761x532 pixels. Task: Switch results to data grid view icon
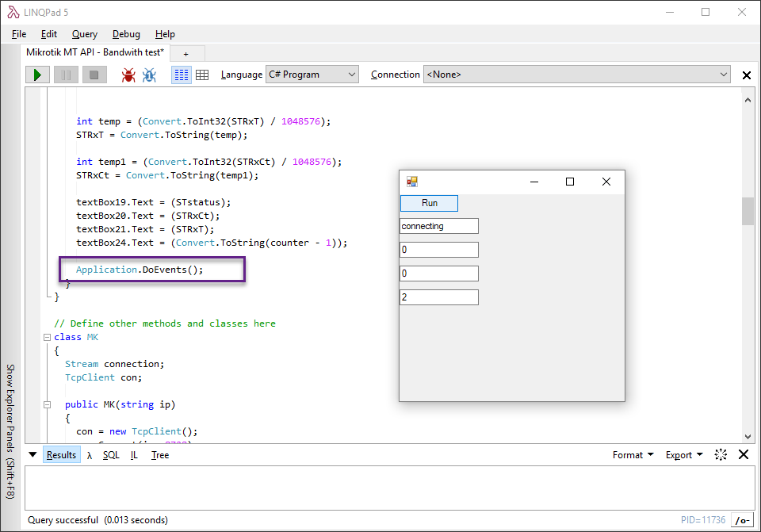click(202, 75)
